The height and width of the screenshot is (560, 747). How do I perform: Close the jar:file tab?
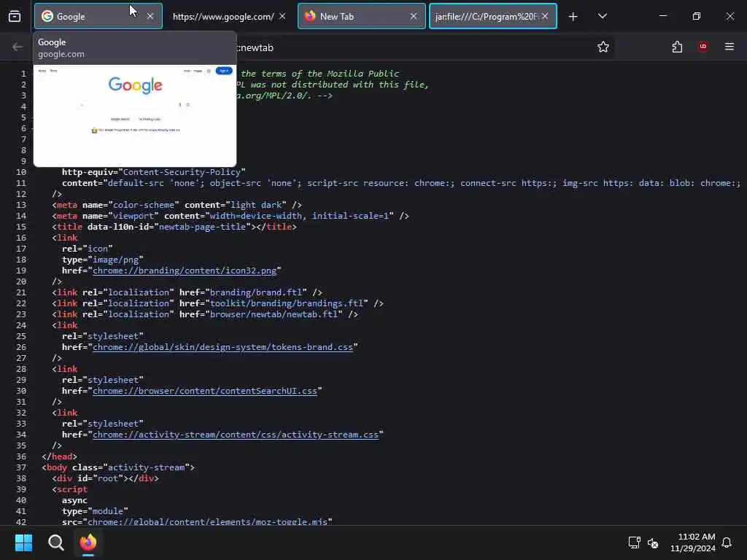click(545, 16)
